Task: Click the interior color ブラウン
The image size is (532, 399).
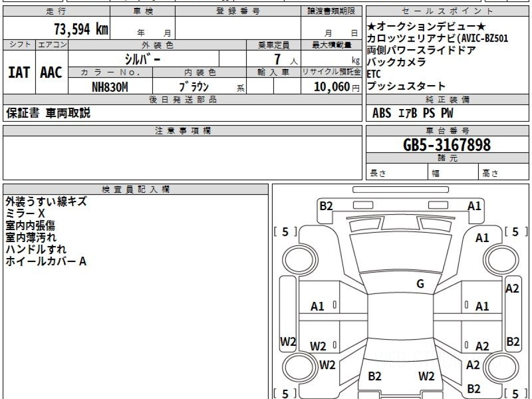Action: point(194,87)
